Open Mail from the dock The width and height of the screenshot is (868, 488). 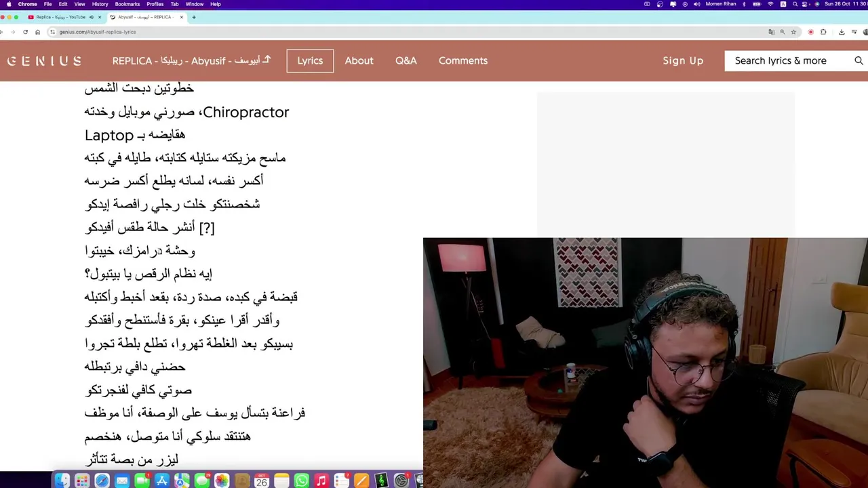[122, 481]
